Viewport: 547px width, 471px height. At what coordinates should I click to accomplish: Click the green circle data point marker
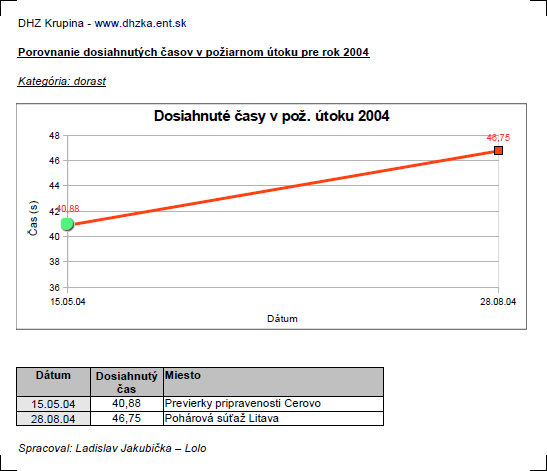point(67,224)
